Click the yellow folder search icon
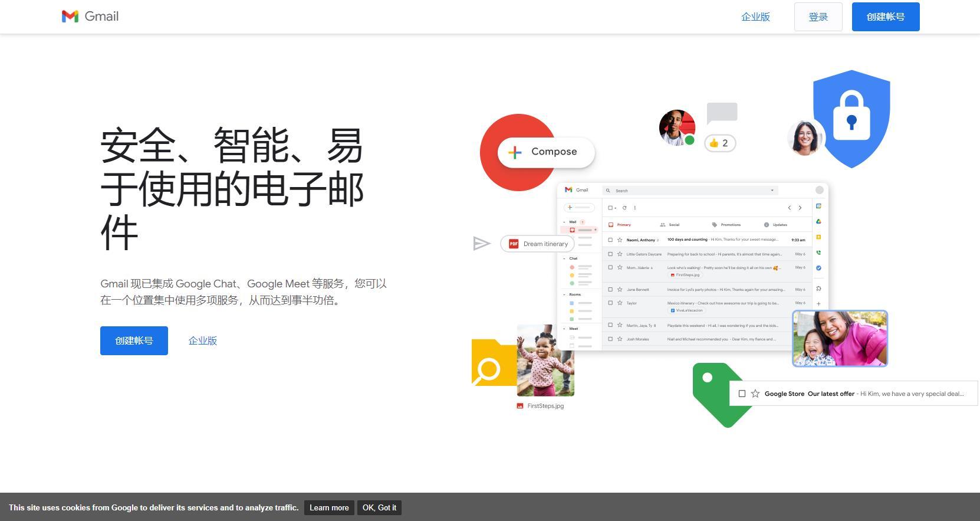This screenshot has width=980, height=521. point(494,363)
